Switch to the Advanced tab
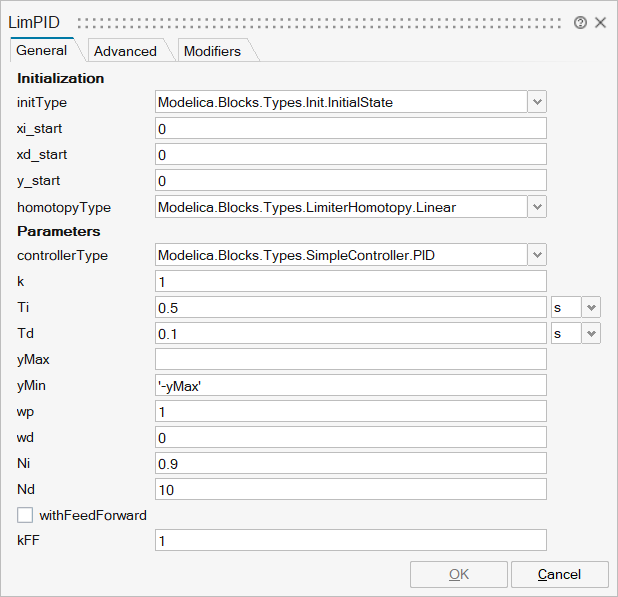 [125, 51]
